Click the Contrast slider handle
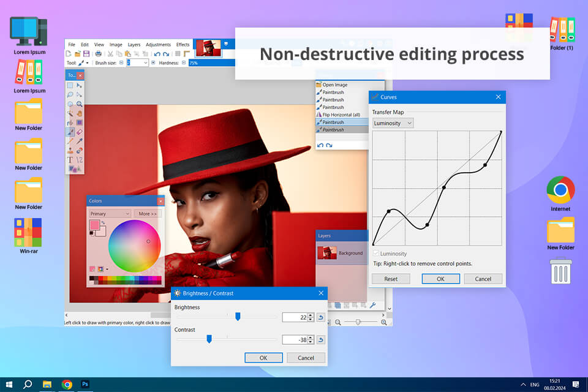This screenshot has height=392, width=588. click(209, 339)
